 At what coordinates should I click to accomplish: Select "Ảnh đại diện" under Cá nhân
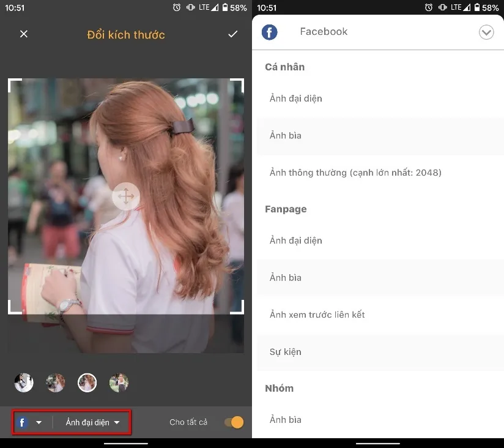coord(296,98)
